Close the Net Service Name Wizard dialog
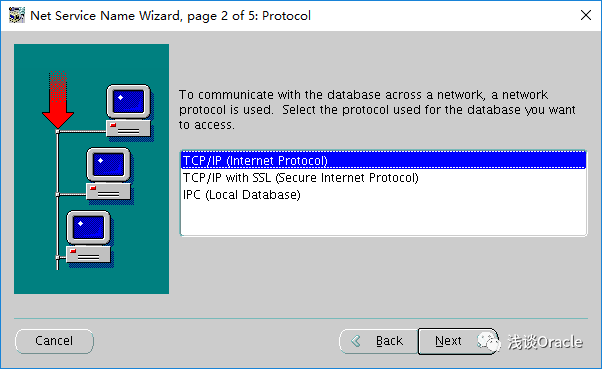The height and width of the screenshot is (369, 602). click(585, 15)
